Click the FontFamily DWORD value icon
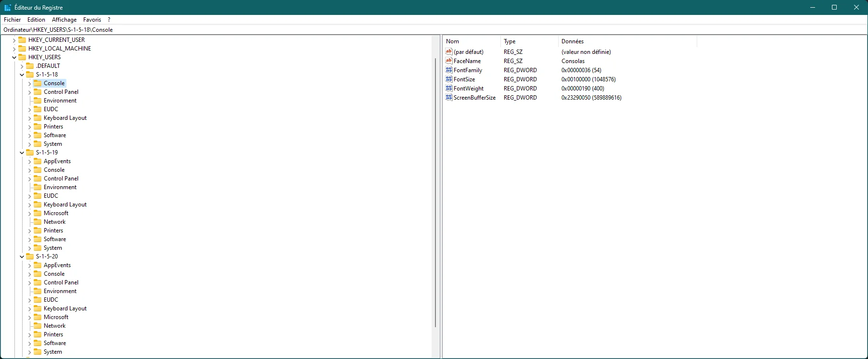The image size is (868, 359). 449,70
